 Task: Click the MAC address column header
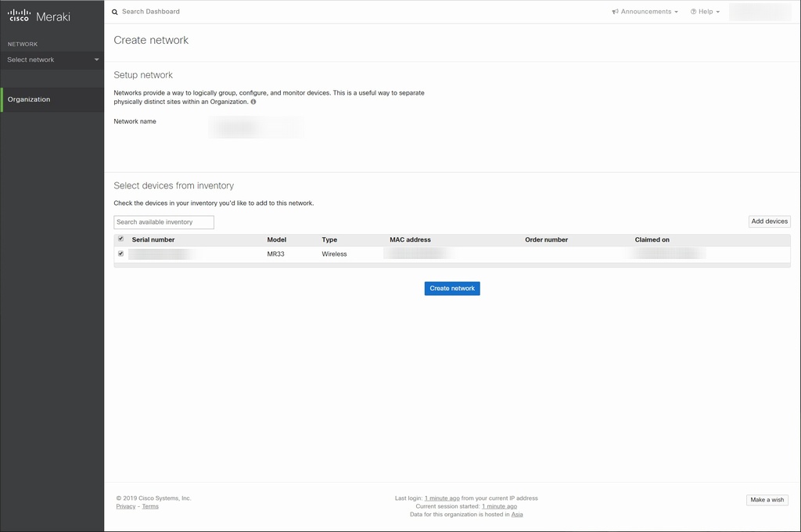(410, 239)
